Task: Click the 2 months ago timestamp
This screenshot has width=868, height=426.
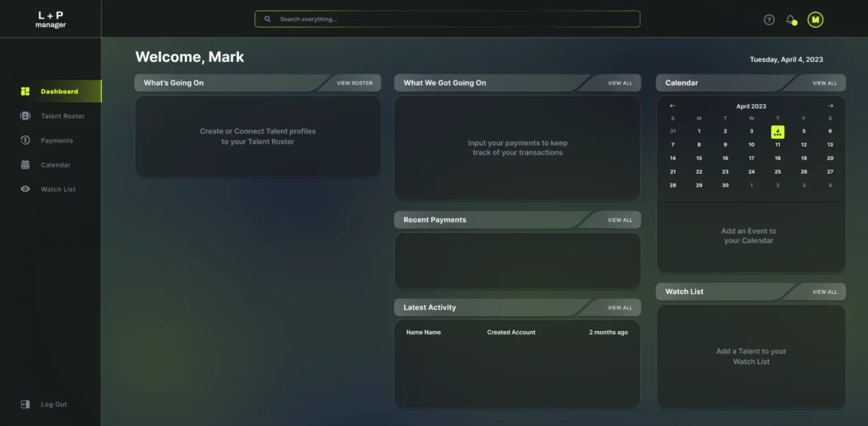Action: pos(609,333)
